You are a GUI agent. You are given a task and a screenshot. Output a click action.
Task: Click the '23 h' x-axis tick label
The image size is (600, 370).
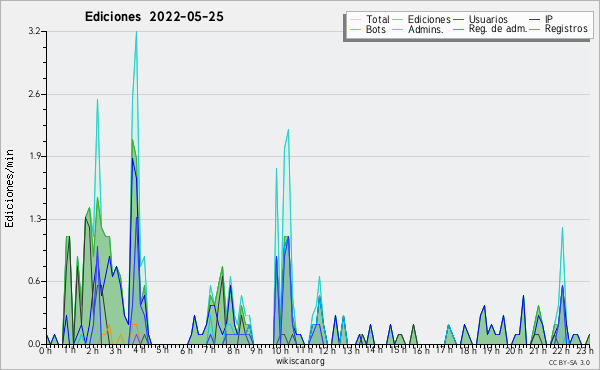[585, 351]
